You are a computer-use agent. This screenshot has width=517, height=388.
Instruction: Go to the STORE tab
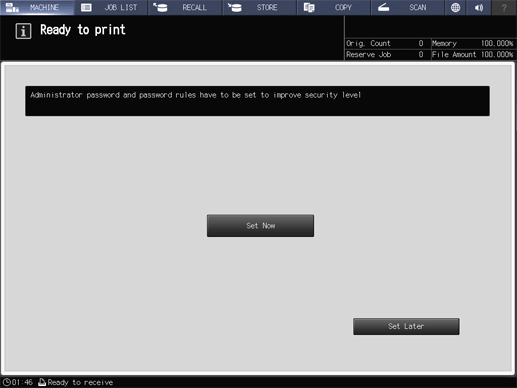[260, 7]
